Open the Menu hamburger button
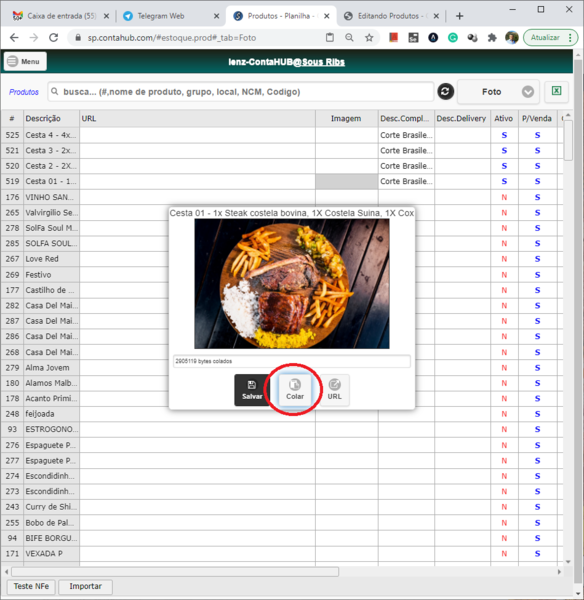 tap(25, 61)
